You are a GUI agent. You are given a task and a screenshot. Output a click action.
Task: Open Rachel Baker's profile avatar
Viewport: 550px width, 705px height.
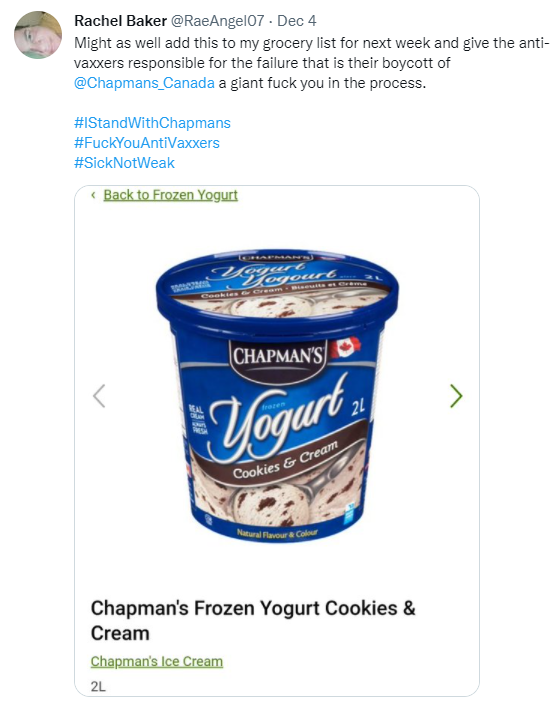coord(38,35)
